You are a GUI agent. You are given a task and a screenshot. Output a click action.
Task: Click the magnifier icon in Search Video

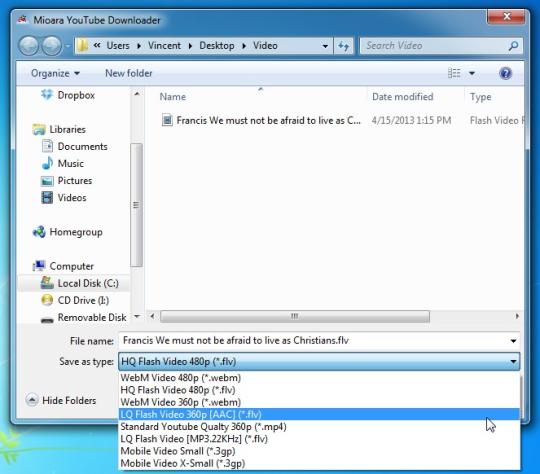pyautogui.click(x=513, y=46)
